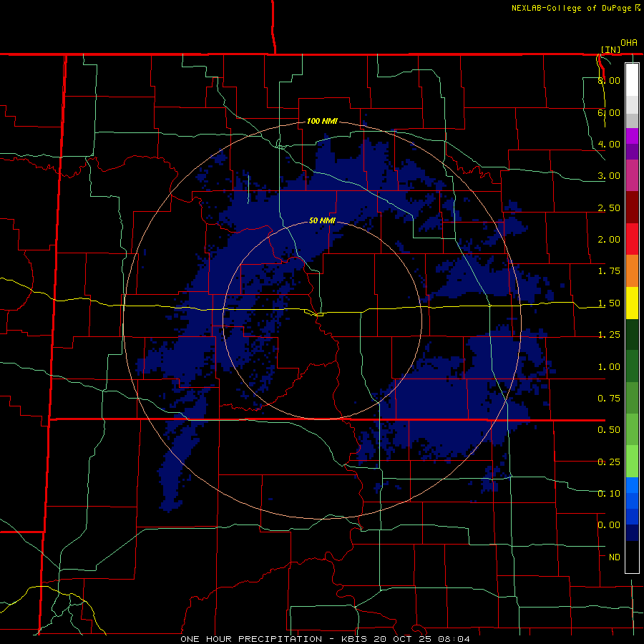Click the OHA product label
This screenshot has height=644, width=644.
(x=629, y=43)
